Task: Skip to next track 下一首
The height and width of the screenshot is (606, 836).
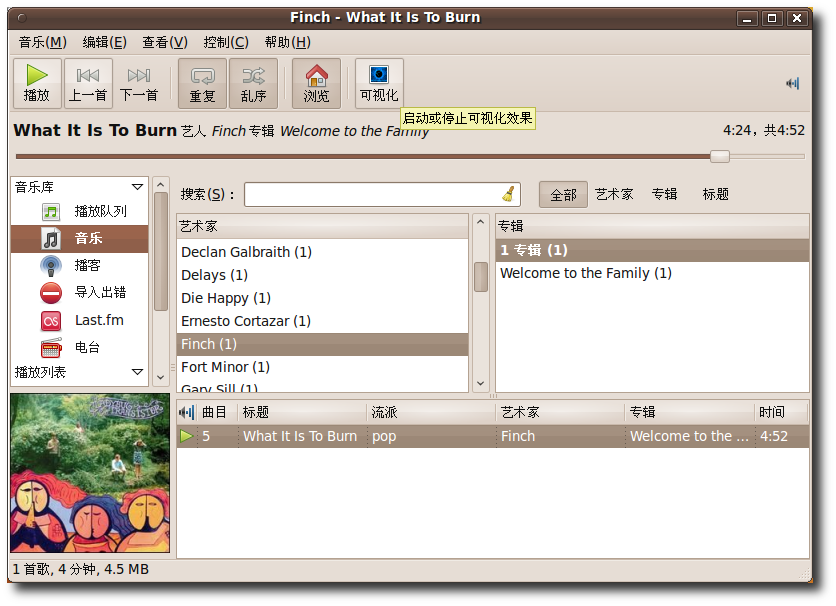Action: [x=139, y=84]
